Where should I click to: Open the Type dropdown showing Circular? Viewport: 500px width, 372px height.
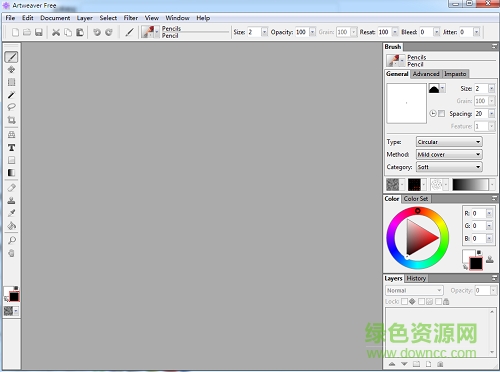pos(449,142)
